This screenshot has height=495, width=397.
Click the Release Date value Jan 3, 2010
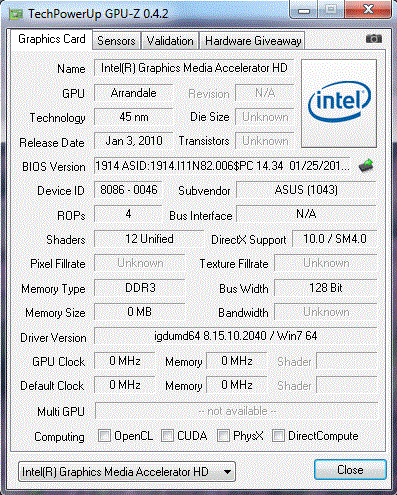click(134, 141)
